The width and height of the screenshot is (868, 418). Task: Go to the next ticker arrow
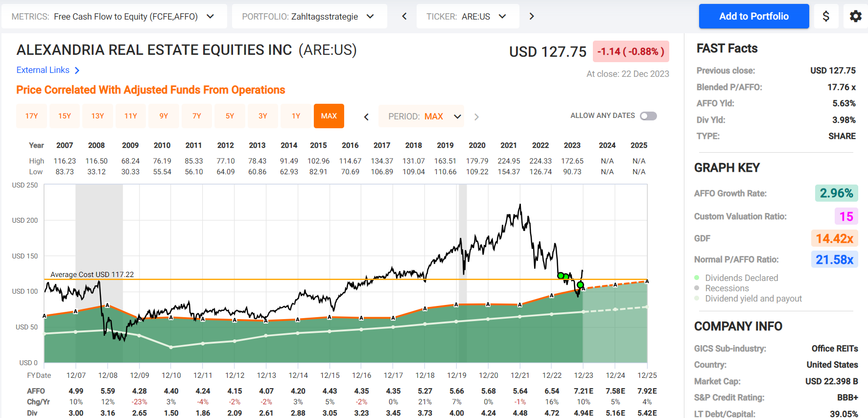pos(532,16)
